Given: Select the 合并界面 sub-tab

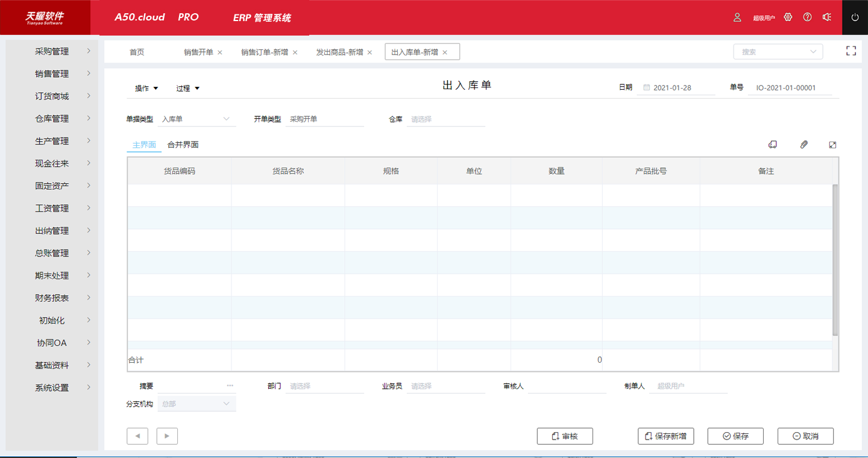Looking at the screenshot, I should (x=183, y=145).
